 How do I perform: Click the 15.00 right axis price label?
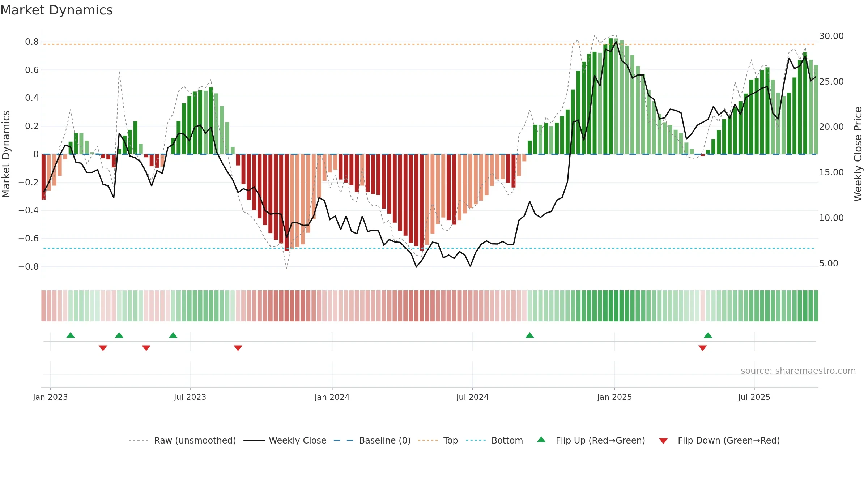(x=831, y=172)
